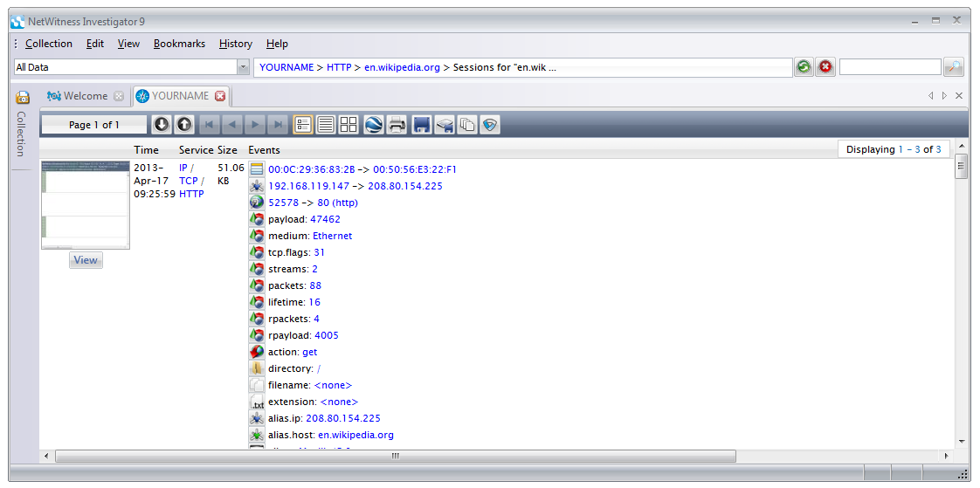Switch to hybrid session view
Viewport: 980px width, 488px height.
coord(303,125)
